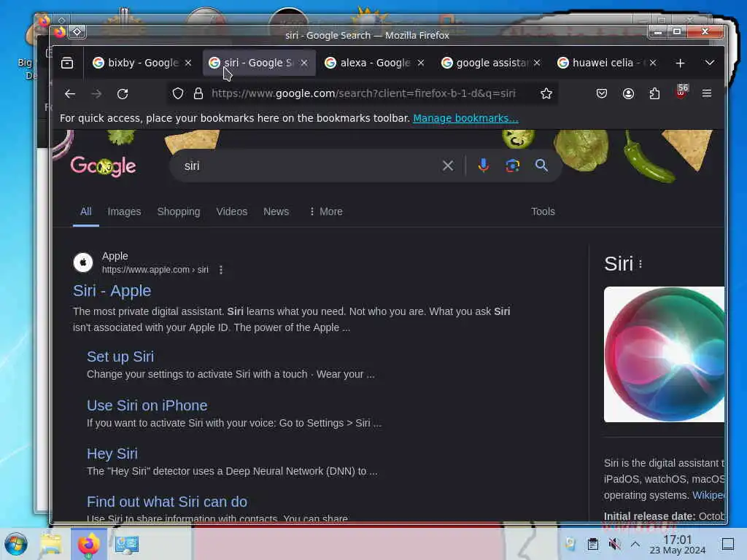Open Wikipedia link in Siri panel
The image size is (747, 560).
tap(708, 495)
